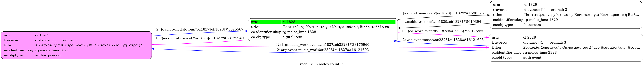Click the ea:digital-item-of edge label
This screenshot has width=644, height=68.
tap(200, 38)
